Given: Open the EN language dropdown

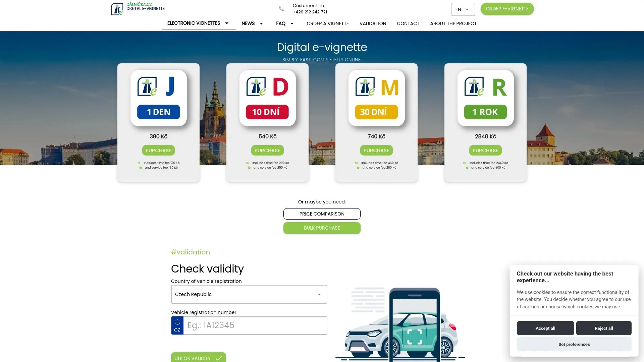Looking at the screenshot, I should [x=463, y=9].
